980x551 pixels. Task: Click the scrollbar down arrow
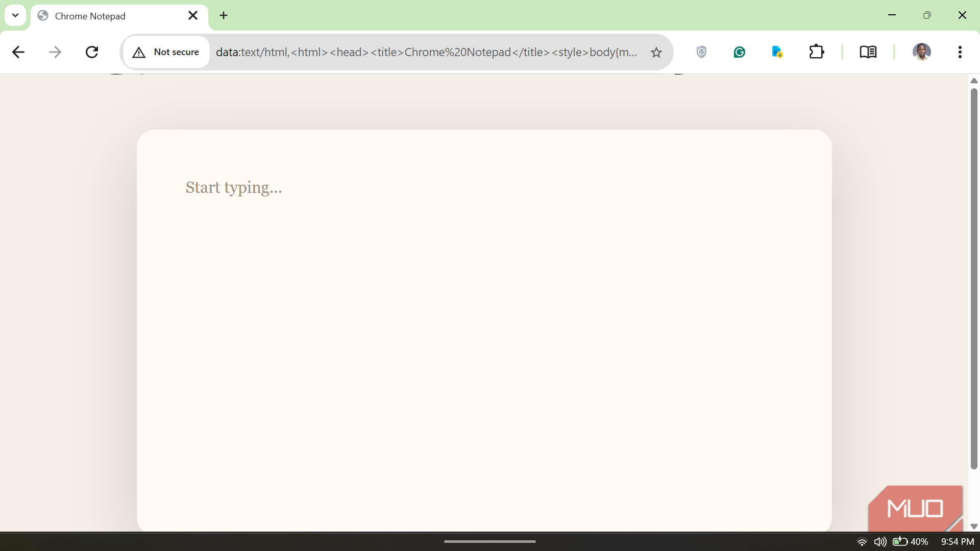974,527
